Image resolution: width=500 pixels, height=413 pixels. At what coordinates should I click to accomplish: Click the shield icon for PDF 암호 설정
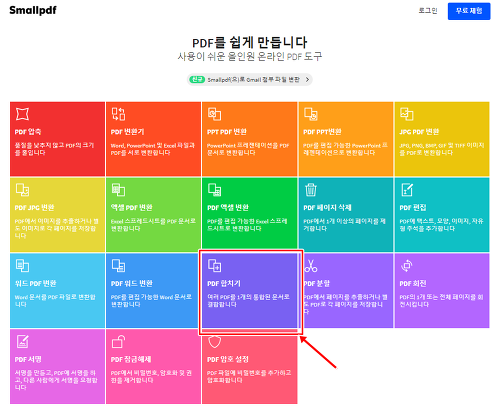tap(214, 342)
